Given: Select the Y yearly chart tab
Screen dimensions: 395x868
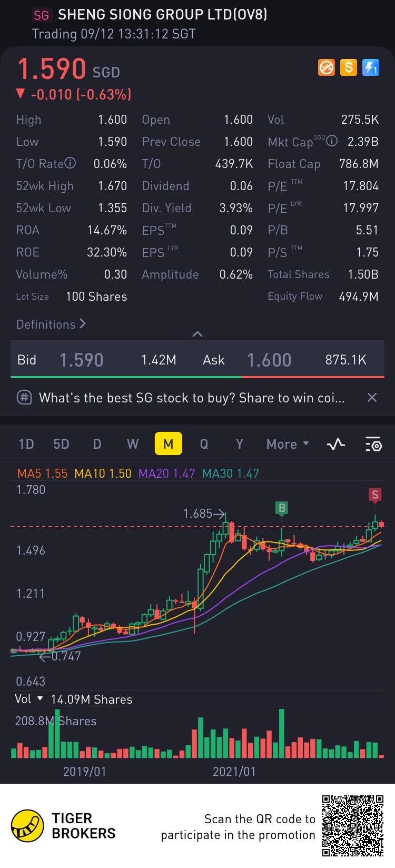Looking at the screenshot, I should coord(240,444).
